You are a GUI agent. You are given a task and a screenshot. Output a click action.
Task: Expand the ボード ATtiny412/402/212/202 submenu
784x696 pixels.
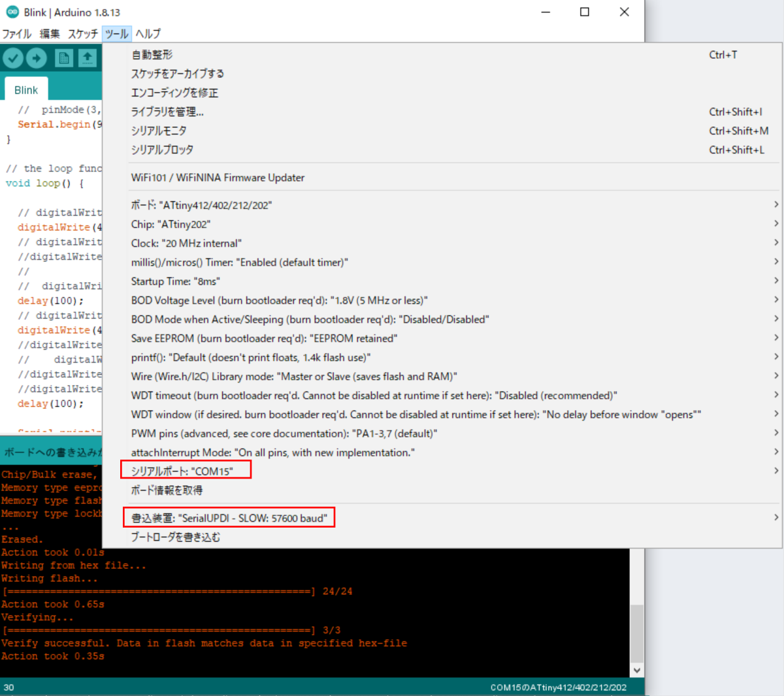click(442, 205)
